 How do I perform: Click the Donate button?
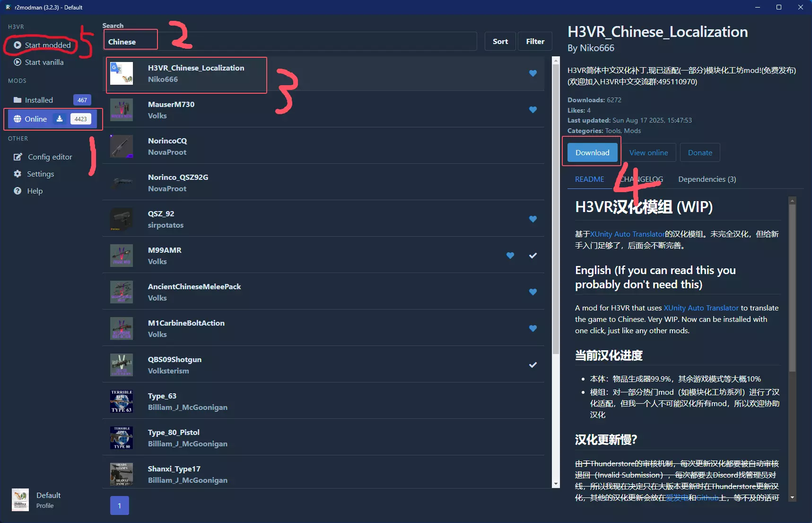700,152
